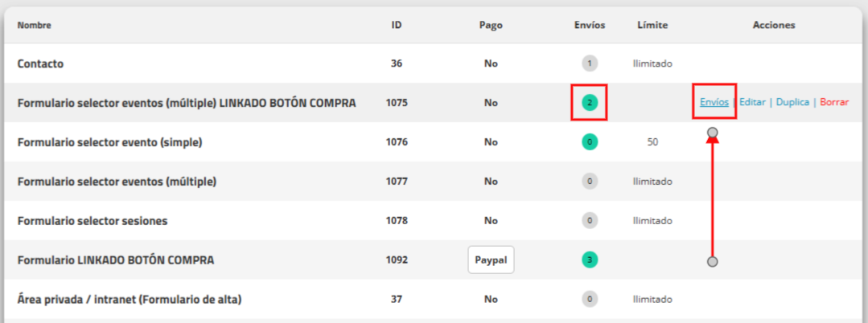Click ID value 37
Image resolution: width=868 pixels, height=323 pixels.
click(x=397, y=299)
